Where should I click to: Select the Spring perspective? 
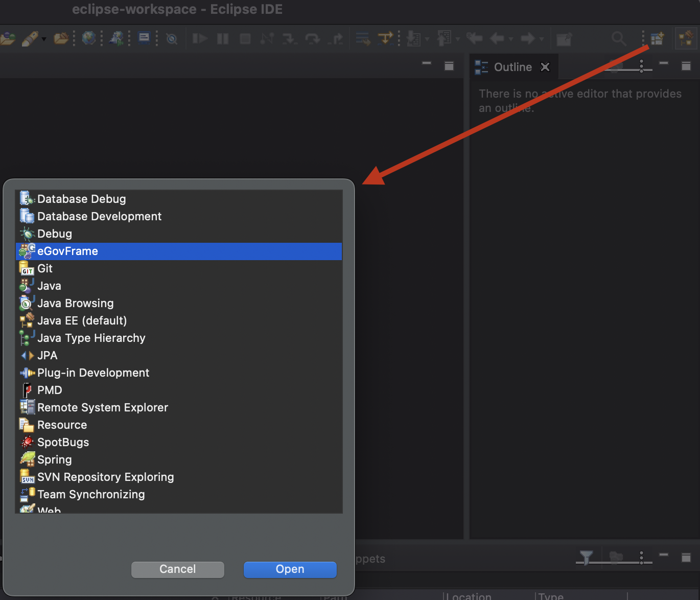coord(179,459)
